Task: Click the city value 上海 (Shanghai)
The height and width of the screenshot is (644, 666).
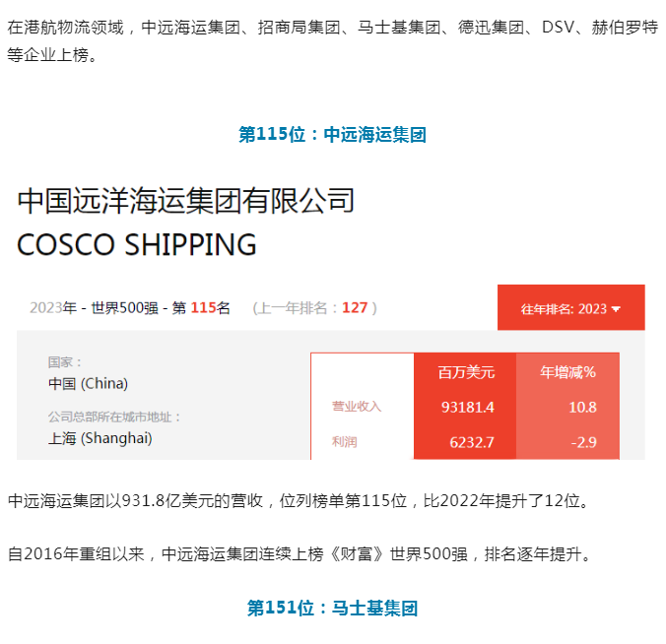Action: pos(100,438)
